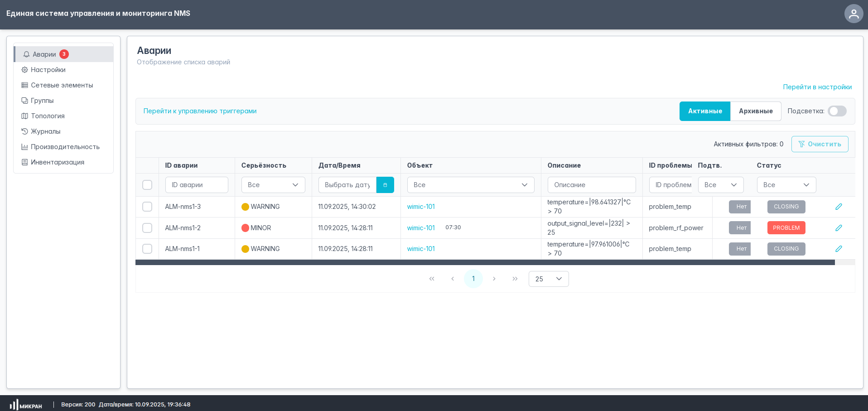Tick the select-all checkbox in filter row
Screen dimensions: 868x411
pos(147,185)
